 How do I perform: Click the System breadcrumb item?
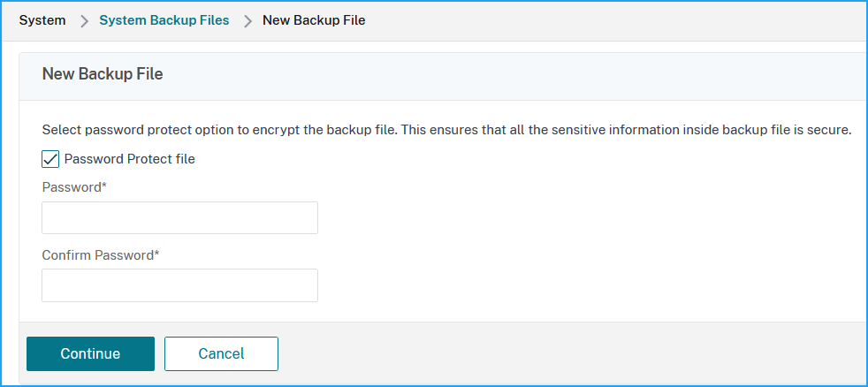[42, 20]
